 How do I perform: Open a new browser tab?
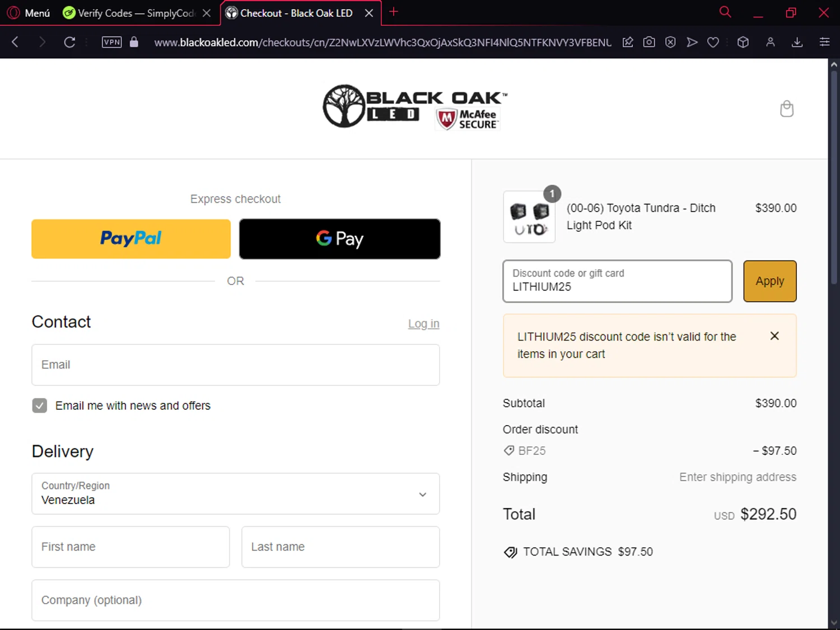pos(394,12)
